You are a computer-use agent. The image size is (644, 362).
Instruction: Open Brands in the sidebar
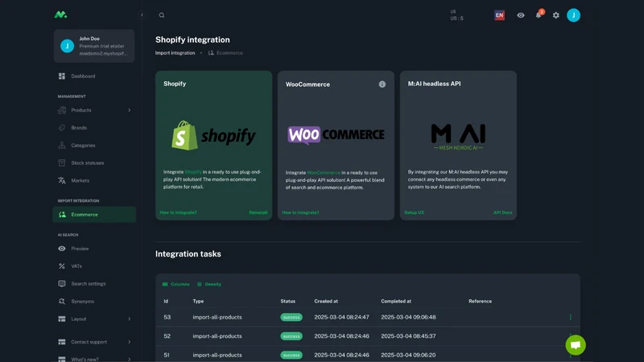[x=94, y=128]
